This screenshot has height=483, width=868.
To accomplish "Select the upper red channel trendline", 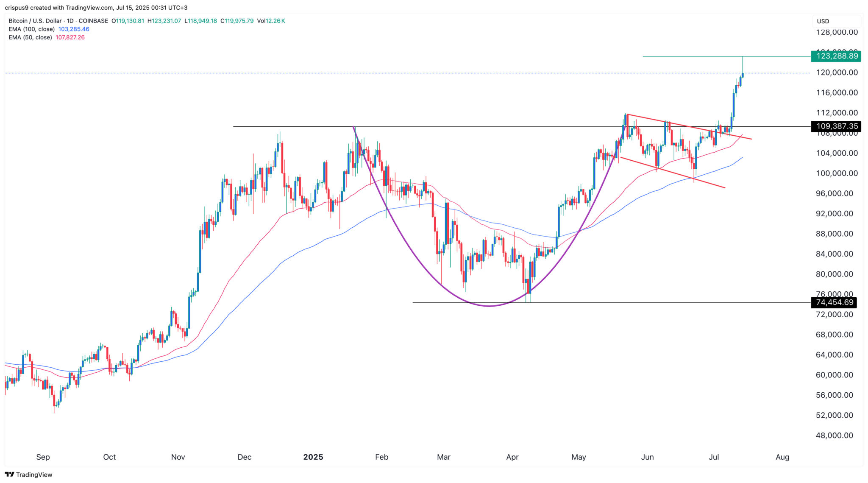I will tap(689, 127).
